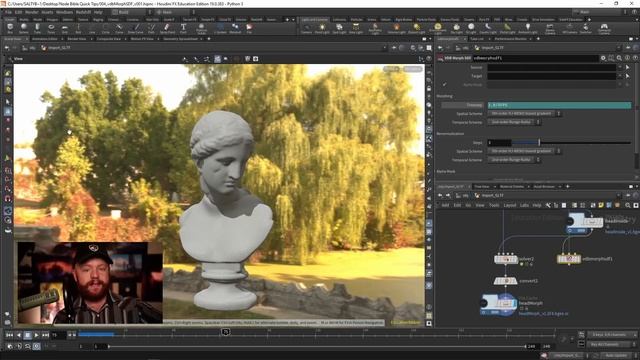Add a Camera from the lights shelf
The height and width of the screenshot is (360, 640).
[306, 29]
